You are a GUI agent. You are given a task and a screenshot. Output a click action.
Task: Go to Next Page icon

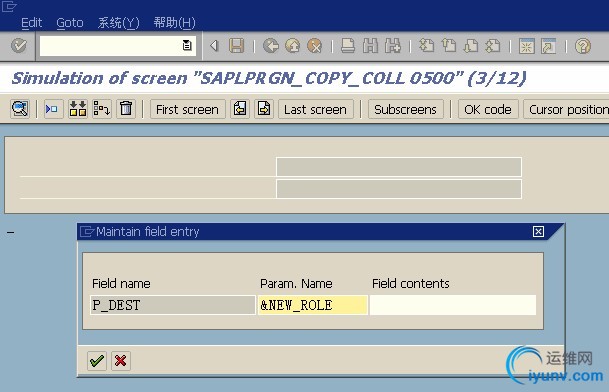pyautogui.click(x=471, y=46)
